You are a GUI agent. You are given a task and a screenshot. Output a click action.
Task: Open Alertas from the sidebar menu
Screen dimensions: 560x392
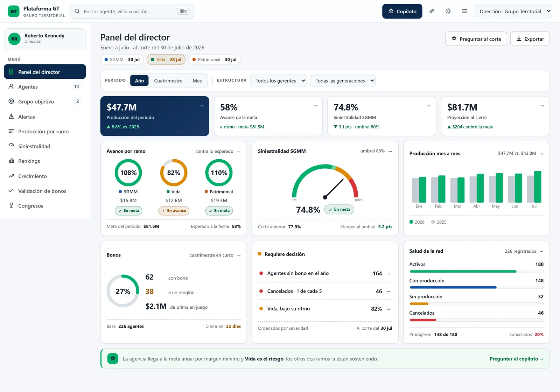pos(45,117)
